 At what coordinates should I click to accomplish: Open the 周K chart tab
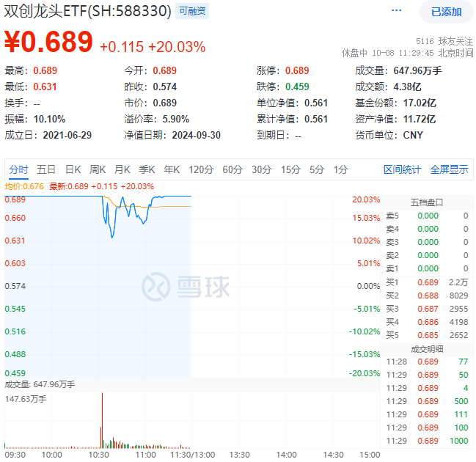coord(98,169)
